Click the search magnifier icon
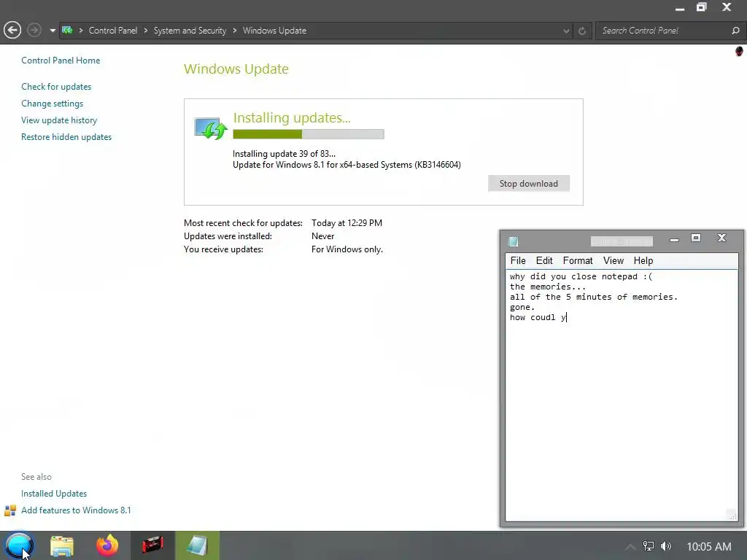 coord(735,31)
